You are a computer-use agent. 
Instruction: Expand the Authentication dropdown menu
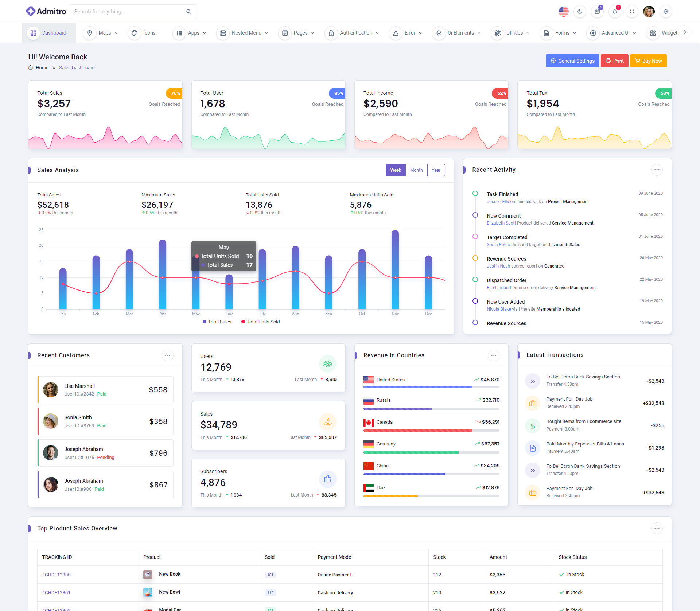click(352, 33)
